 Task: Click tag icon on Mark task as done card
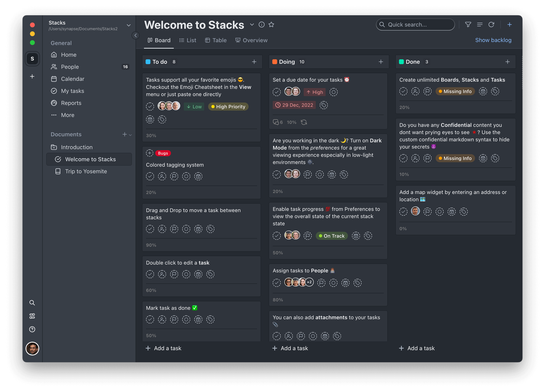pyautogui.click(x=210, y=319)
